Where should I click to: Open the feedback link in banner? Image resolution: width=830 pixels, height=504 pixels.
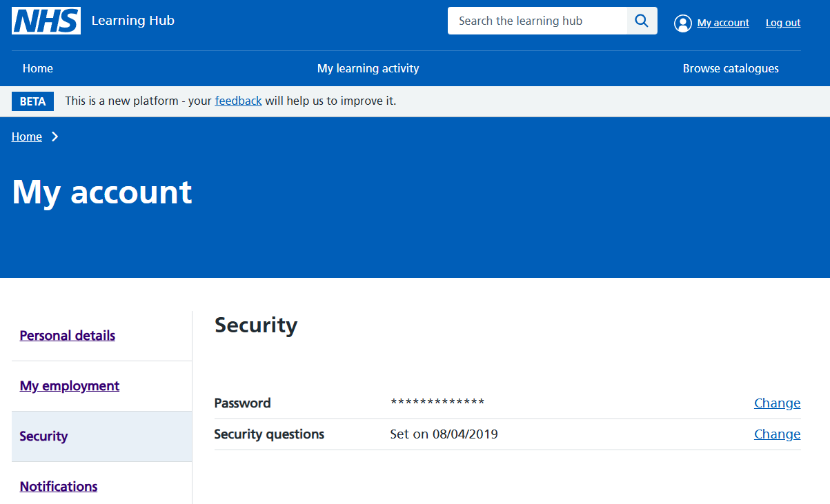point(238,101)
